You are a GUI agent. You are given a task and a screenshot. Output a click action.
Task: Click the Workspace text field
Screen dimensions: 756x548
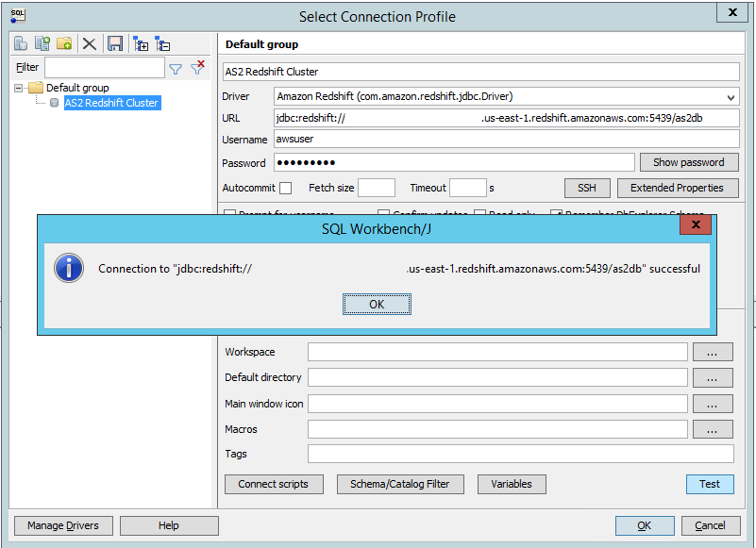(x=497, y=352)
